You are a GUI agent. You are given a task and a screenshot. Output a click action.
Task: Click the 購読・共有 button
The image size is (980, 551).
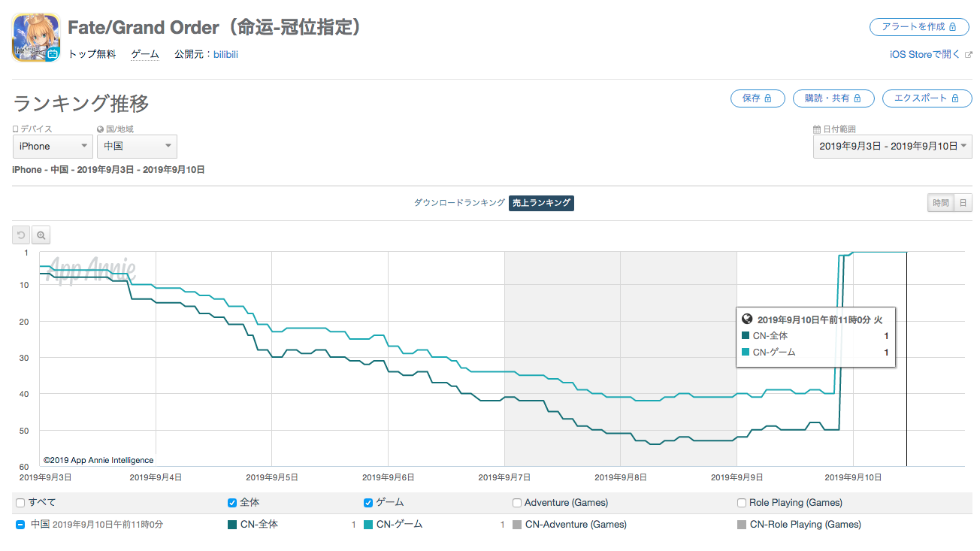[x=833, y=98]
